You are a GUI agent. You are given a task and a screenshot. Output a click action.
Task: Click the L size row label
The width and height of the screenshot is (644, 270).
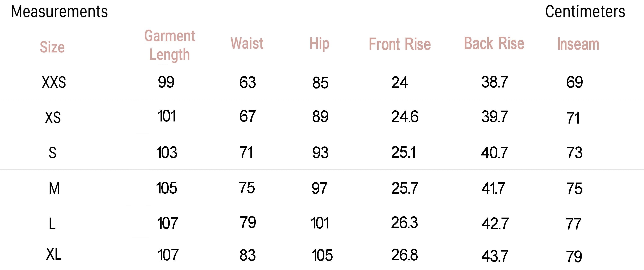52,223
